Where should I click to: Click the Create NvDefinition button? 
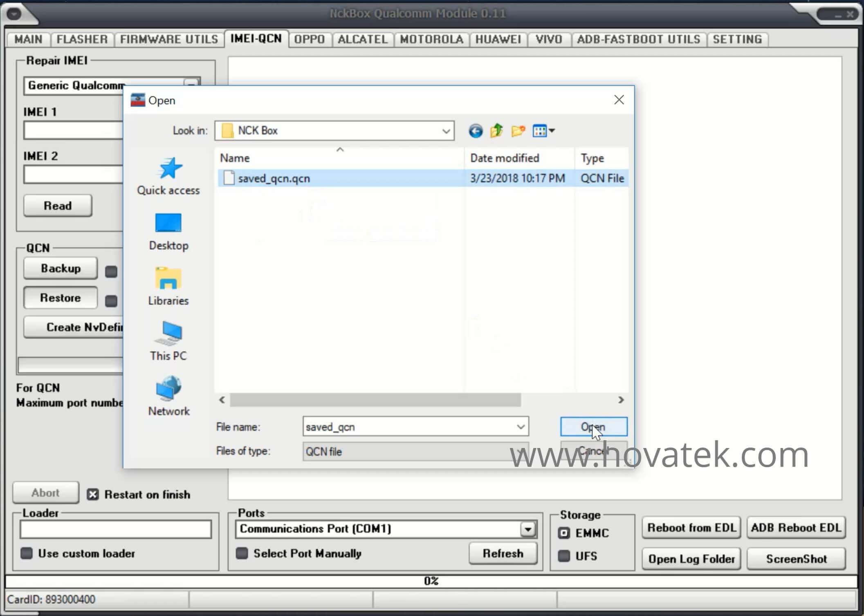tap(74, 327)
